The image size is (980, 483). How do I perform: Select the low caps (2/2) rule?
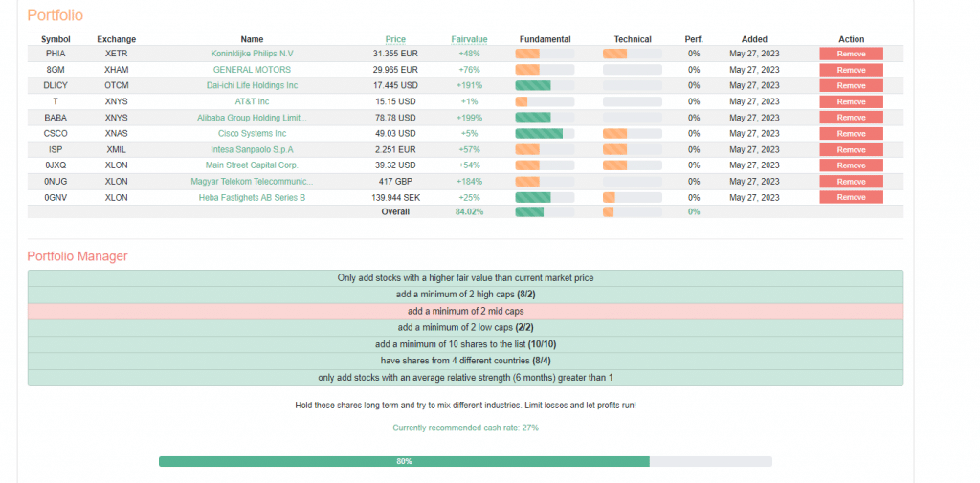465,327
